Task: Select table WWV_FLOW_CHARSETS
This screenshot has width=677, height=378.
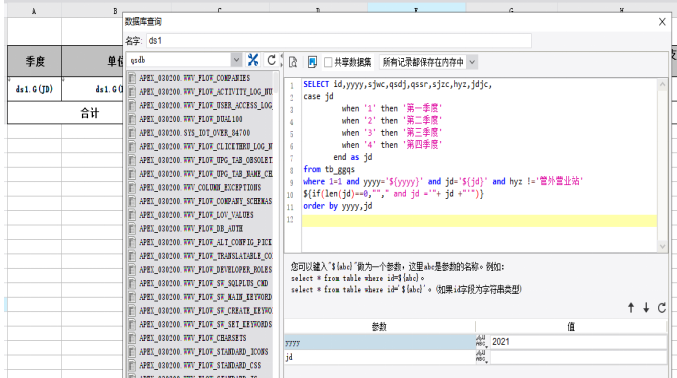Action: [x=193, y=338]
